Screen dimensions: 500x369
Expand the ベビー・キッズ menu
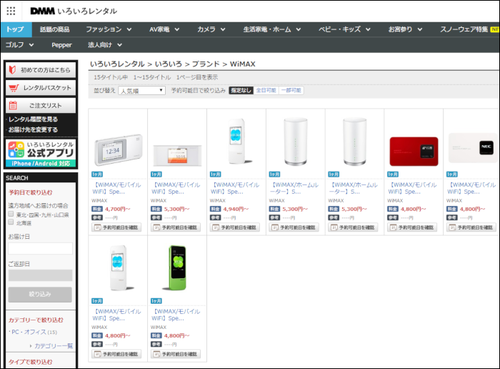click(344, 29)
